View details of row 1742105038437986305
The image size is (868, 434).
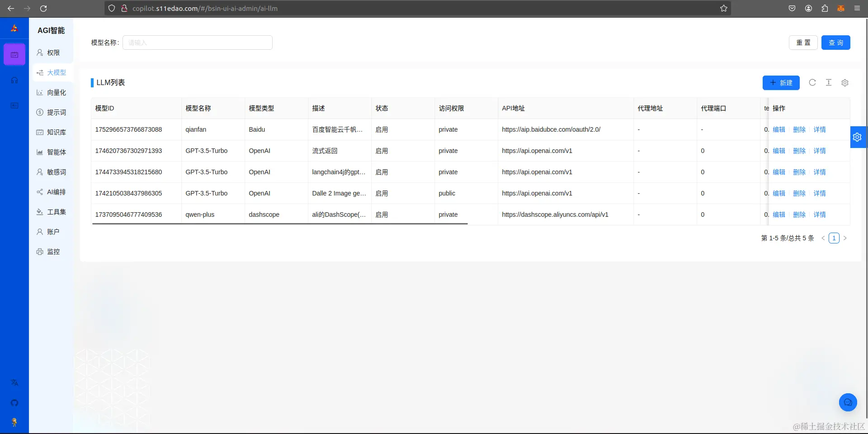pos(820,193)
